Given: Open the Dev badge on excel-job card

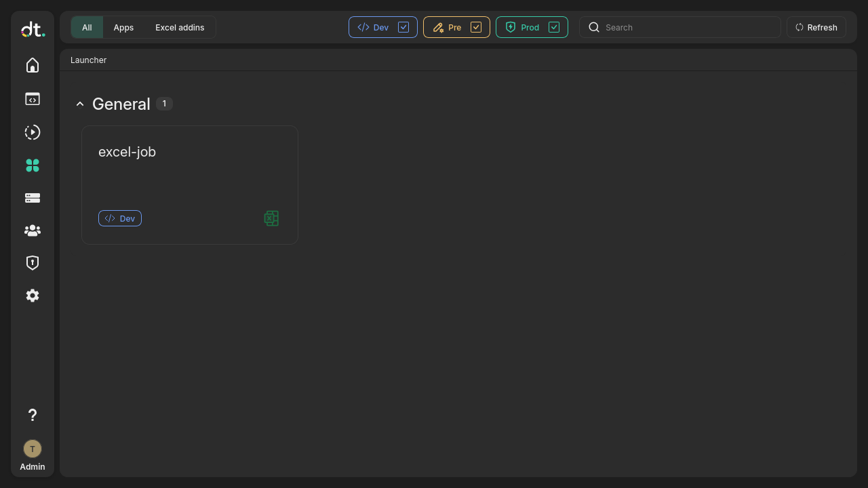Looking at the screenshot, I should tap(119, 218).
